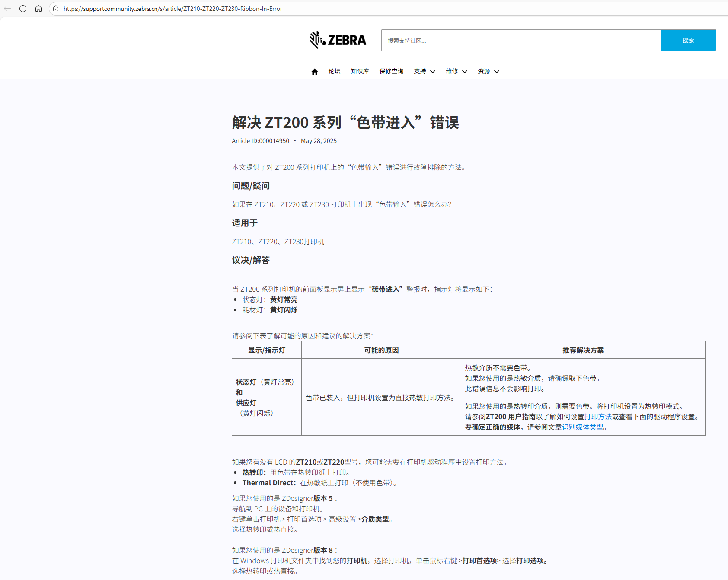Click line 如果您使用的是 ZDesigner版本 5

(x=284, y=498)
